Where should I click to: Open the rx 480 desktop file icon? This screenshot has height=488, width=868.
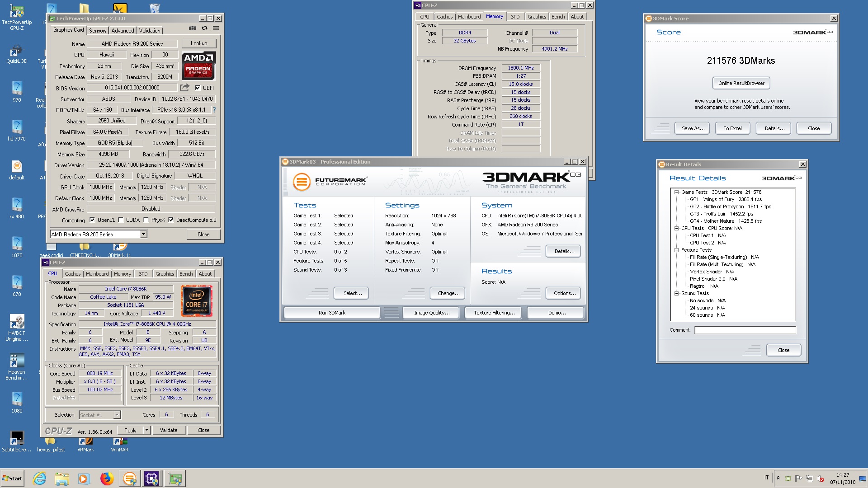(17, 208)
